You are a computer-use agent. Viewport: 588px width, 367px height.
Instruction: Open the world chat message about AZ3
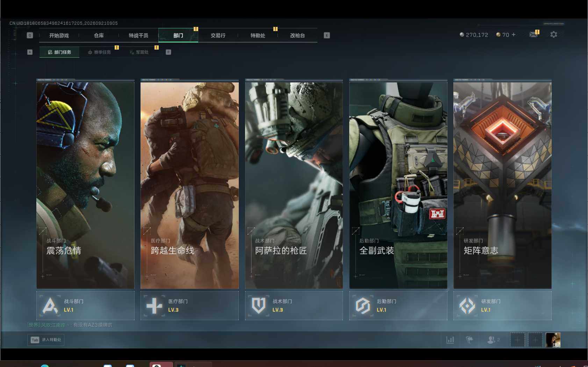[x=70, y=325]
